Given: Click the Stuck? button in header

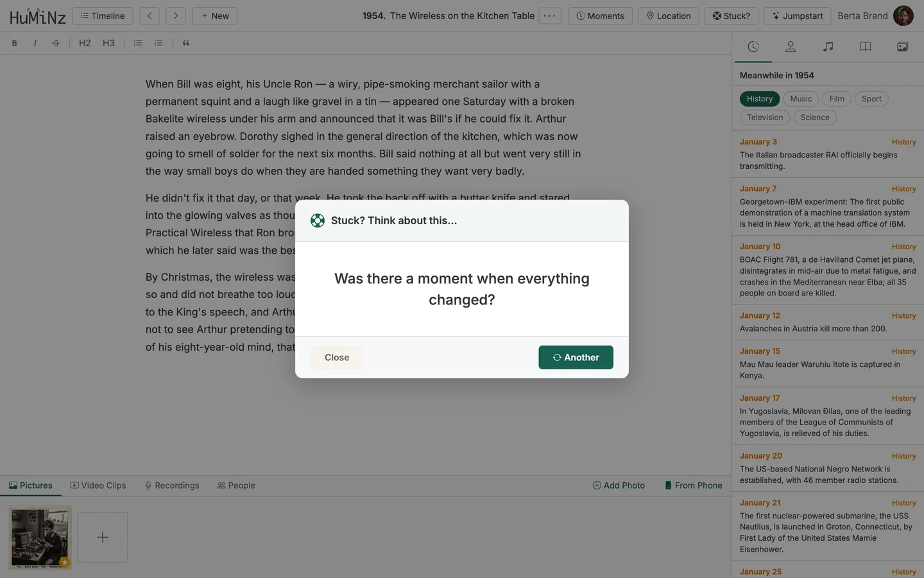Looking at the screenshot, I should (732, 16).
